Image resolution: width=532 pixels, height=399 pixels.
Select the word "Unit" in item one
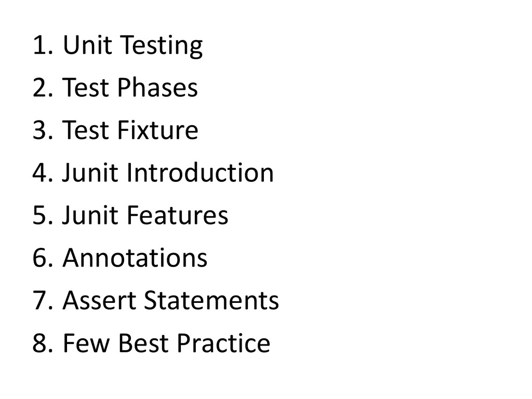(x=87, y=45)
